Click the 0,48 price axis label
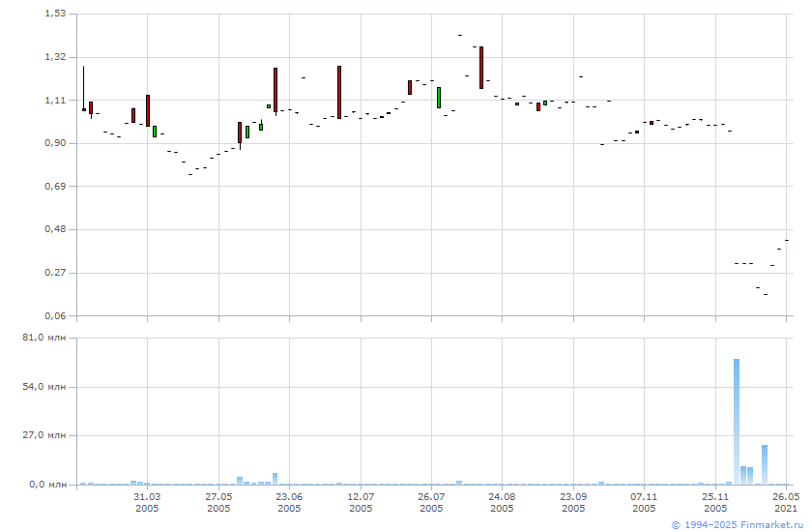The height and width of the screenshot is (532, 812). tap(55, 229)
